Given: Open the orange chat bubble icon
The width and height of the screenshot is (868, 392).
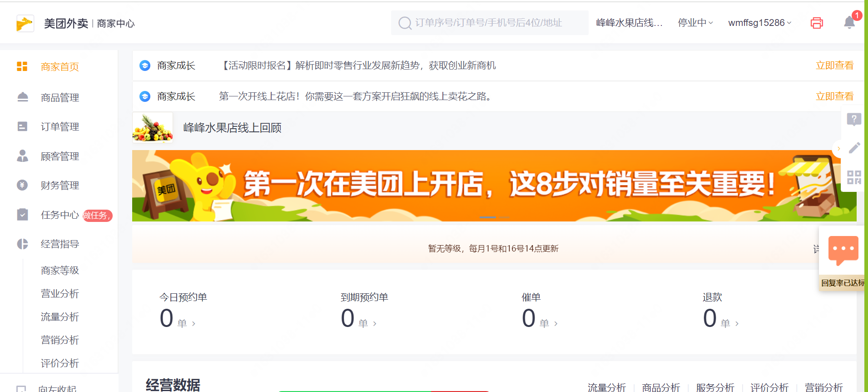Looking at the screenshot, I should click(x=843, y=250).
